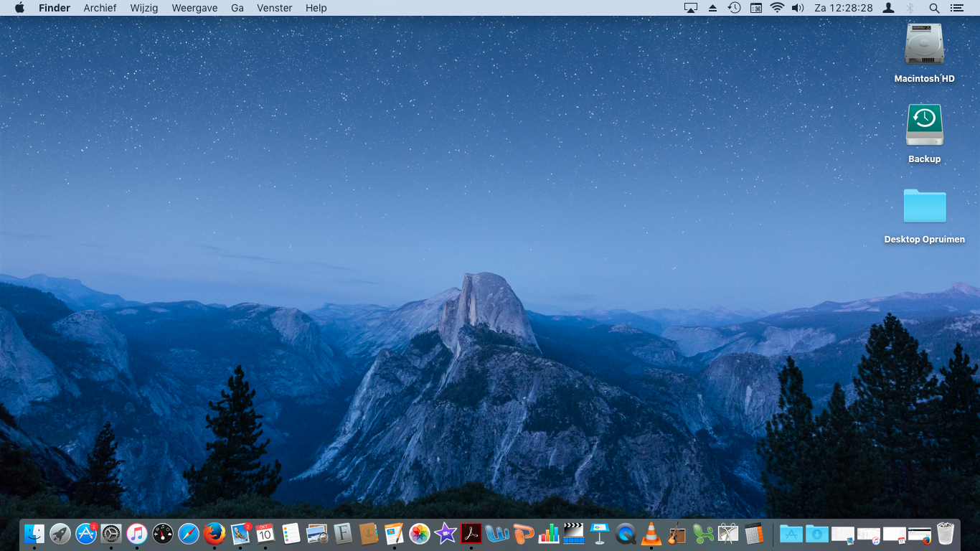Click the eject menu bar icon
Image resolution: width=980 pixels, height=551 pixels.
pos(712,8)
